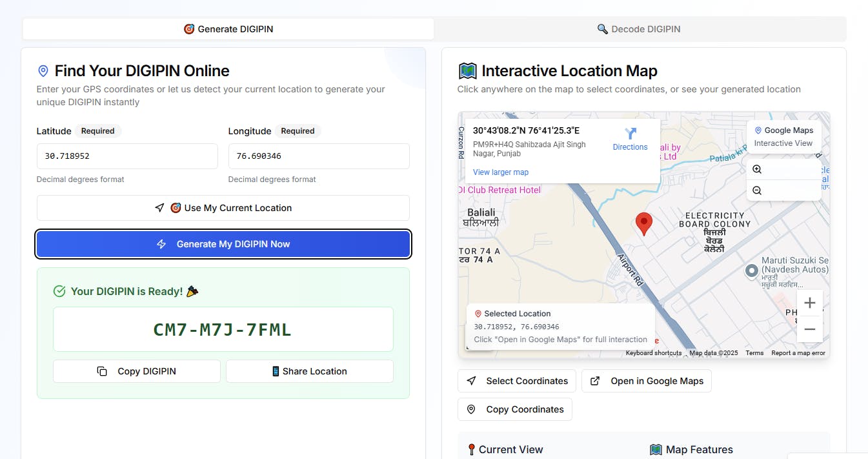Screen dimensions: 868x459
Task: Open the map Terms link
Action: point(754,353)
